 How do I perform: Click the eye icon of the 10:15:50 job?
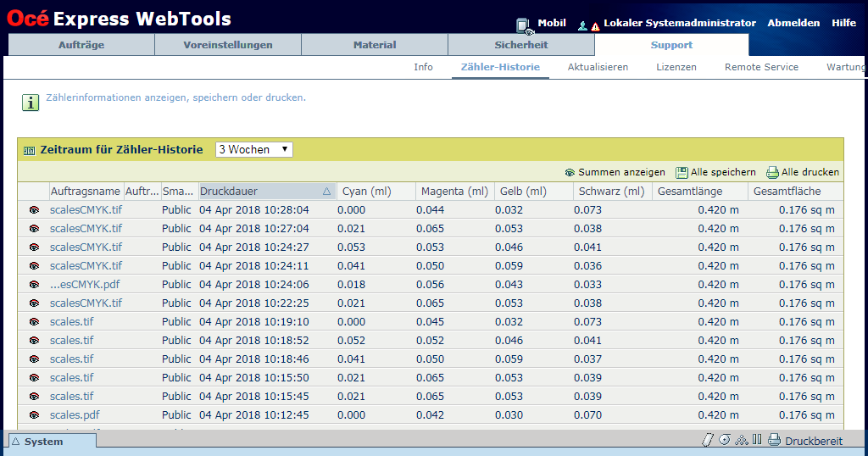tap(34, 378)
